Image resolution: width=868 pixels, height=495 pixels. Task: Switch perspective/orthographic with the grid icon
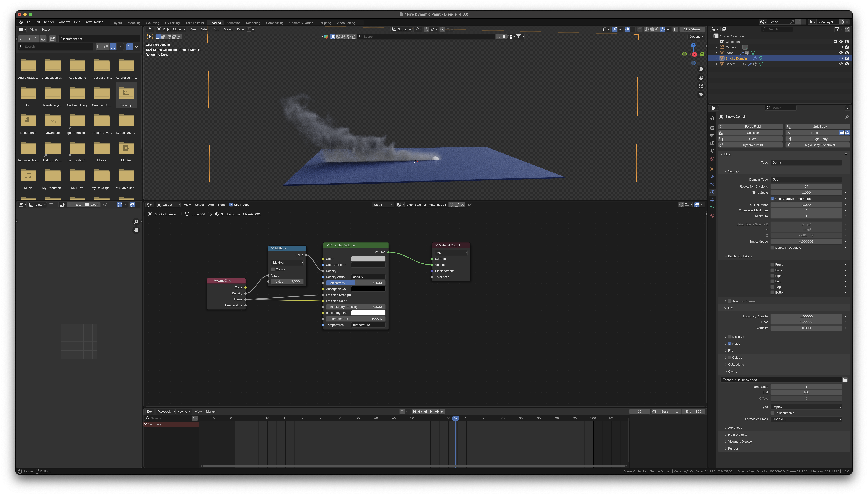coord(701,94)
